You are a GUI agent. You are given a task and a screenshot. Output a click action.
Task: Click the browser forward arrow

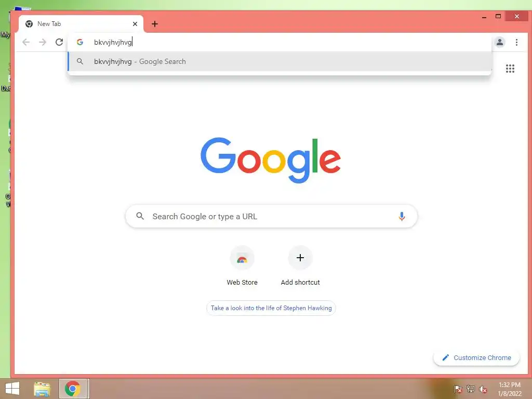pos(43,42)
